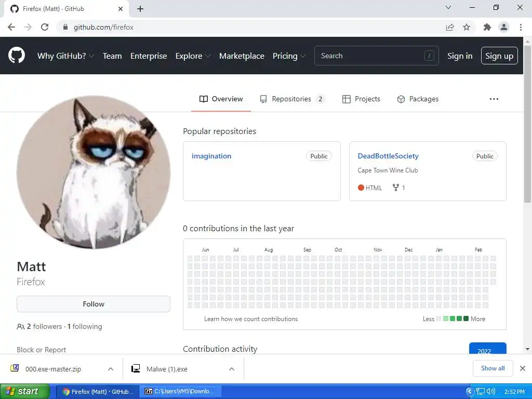The height and width of the screenshot is (399, 532).
Task: Select the Overview tab
Action: [221, 99]
